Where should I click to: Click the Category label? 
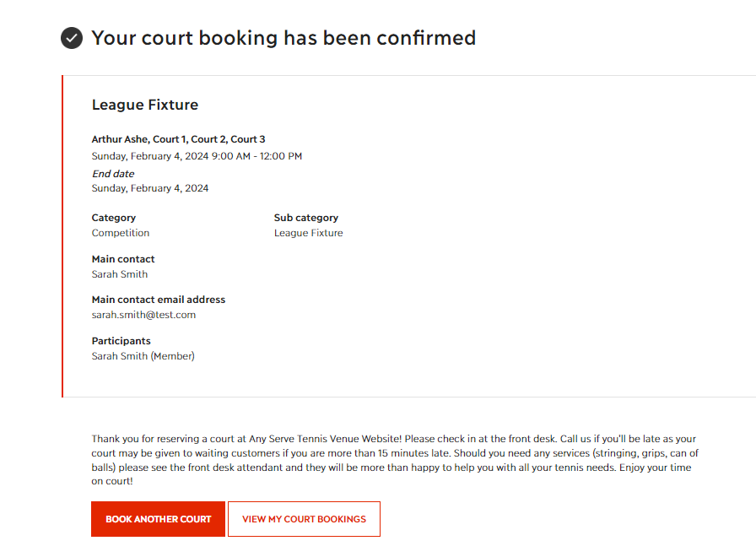coord(114,218)
